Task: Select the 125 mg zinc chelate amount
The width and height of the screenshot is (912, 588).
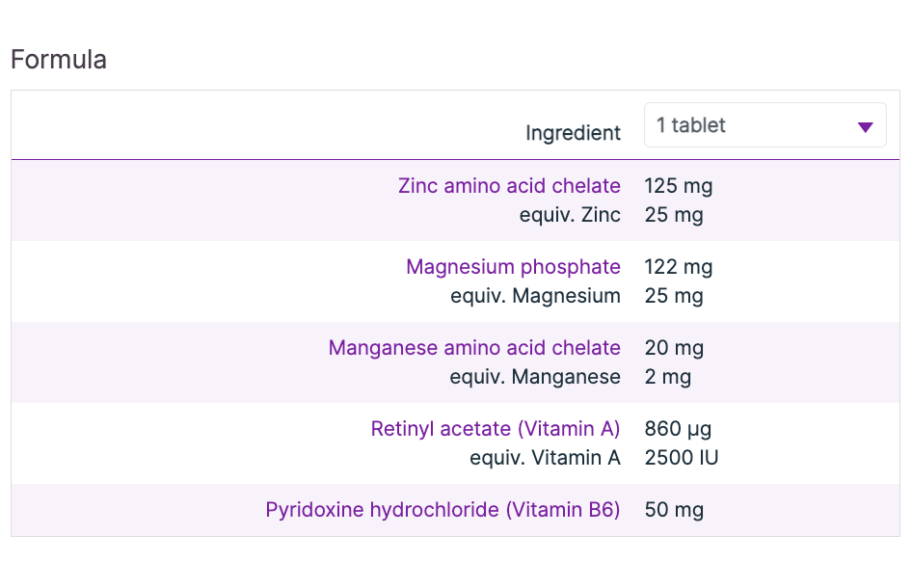Action: click(x=679, y=186)
